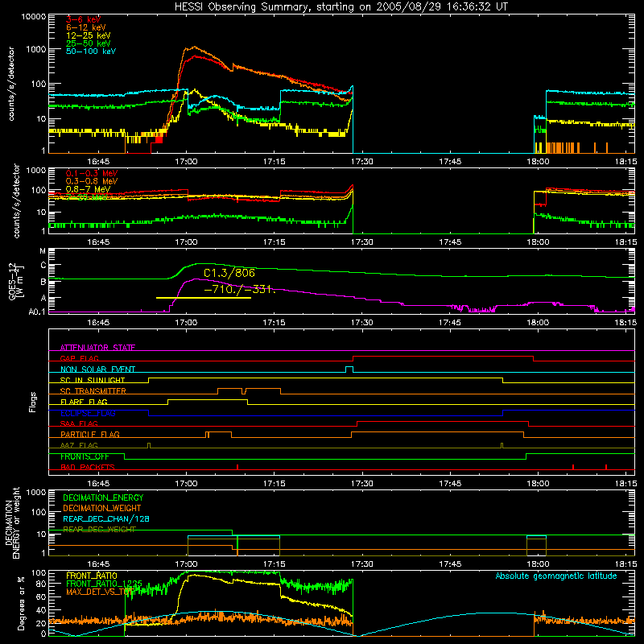This screenshot has height=644, width=644.
Task: Click the DECIMATION_WEIGHT legend label
Action: [102, 508]
